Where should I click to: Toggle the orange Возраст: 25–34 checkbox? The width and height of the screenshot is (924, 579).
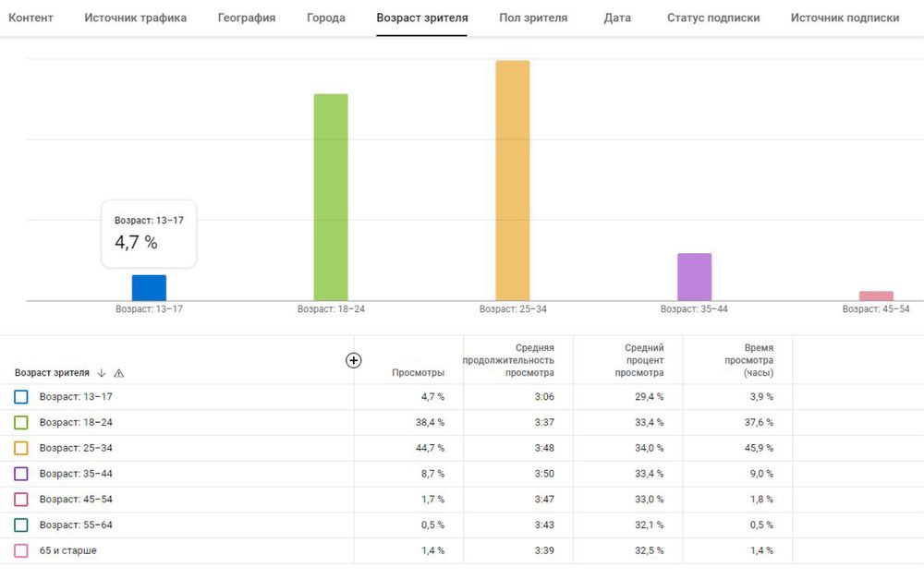click(x=21, y=448)
